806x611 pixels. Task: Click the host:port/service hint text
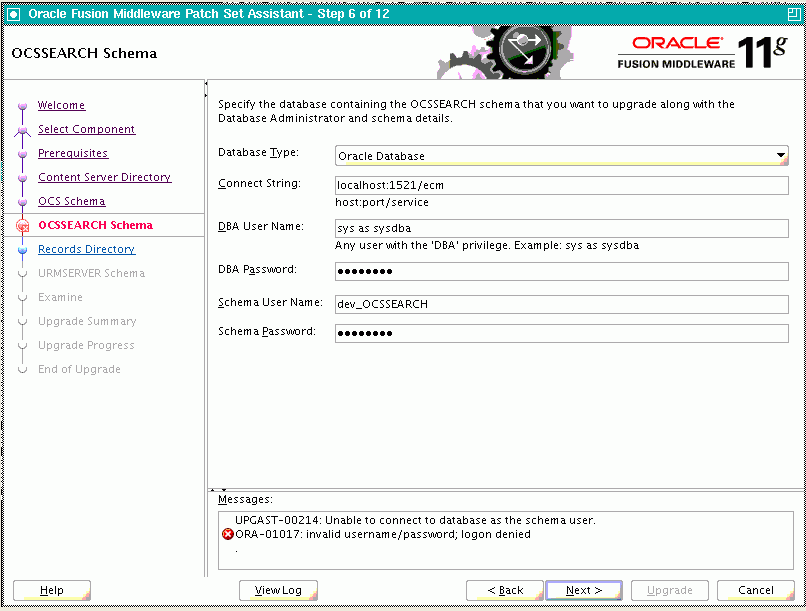coord(382,202)
